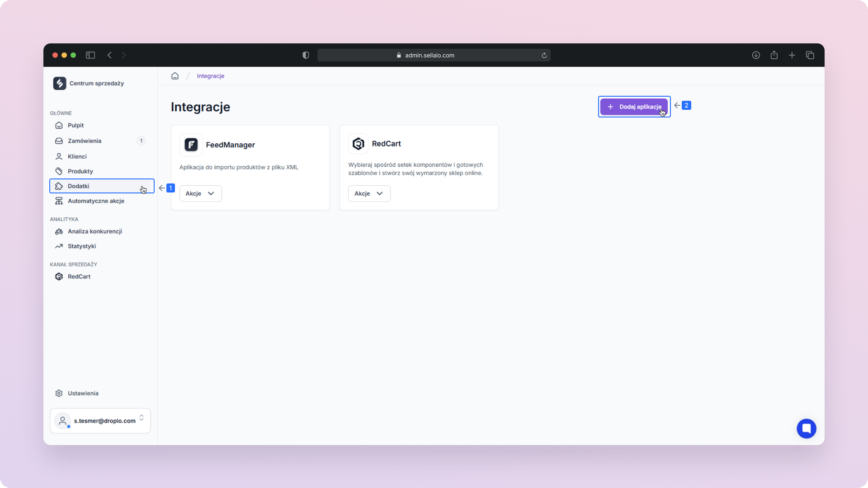This screenshot has height=488, width=868.
Task: Reload page with the refresh icon
Action: pyautogui.click(x=544, y=56)
